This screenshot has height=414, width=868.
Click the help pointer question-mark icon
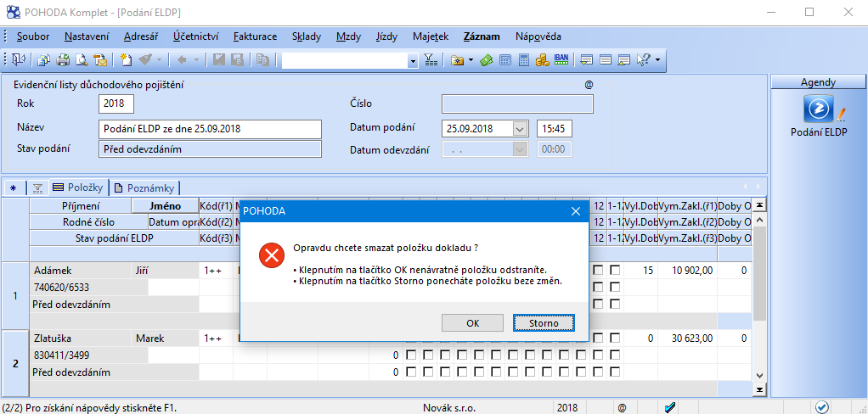643,59
